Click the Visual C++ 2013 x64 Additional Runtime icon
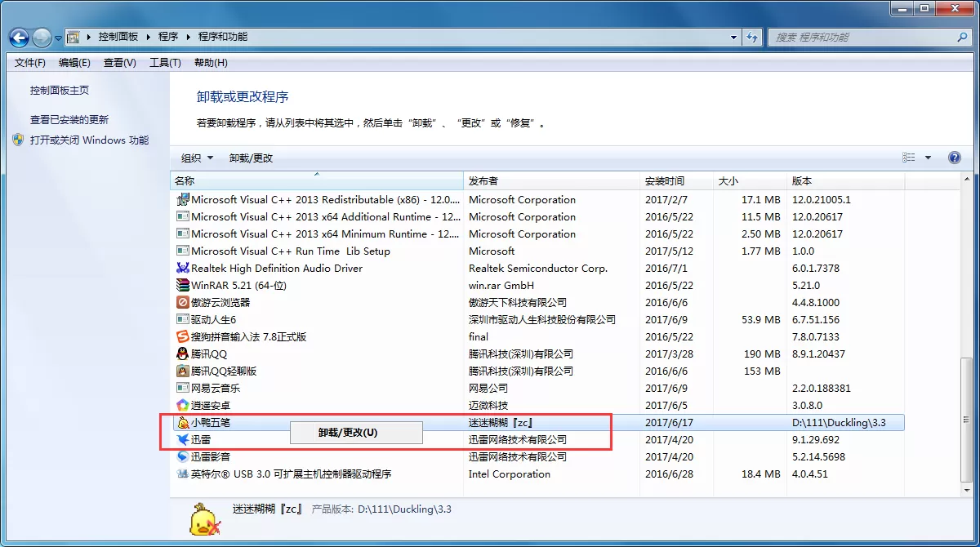980x547 pixels. [x=183, y=217]
